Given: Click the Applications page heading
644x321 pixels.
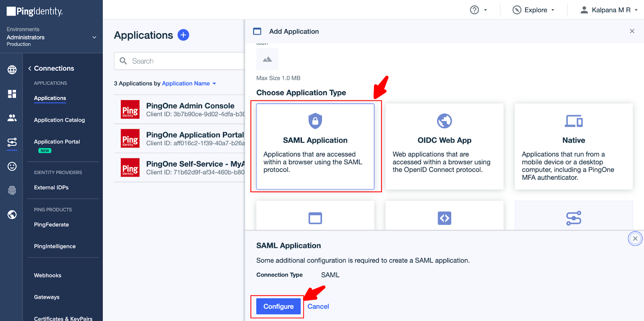Looking at the screenshot, I should 143,35.
